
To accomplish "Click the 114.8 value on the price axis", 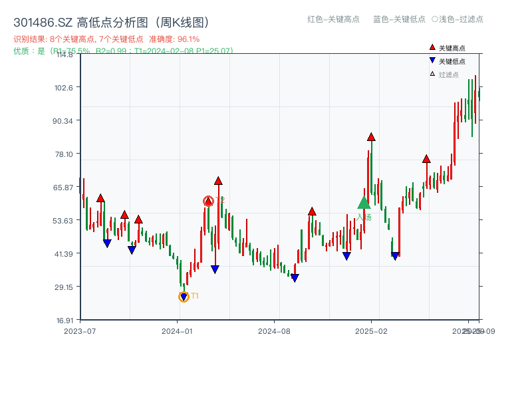I will (66, 56).
